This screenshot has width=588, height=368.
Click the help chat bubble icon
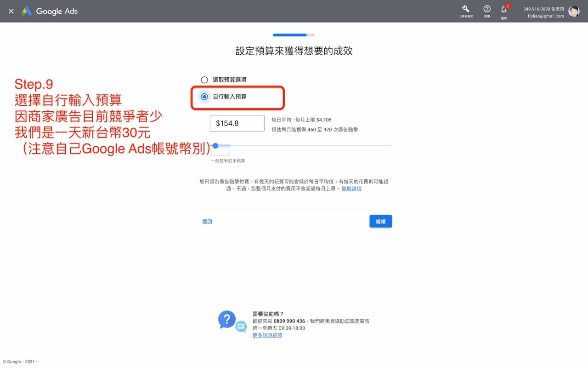coord(232,321)
